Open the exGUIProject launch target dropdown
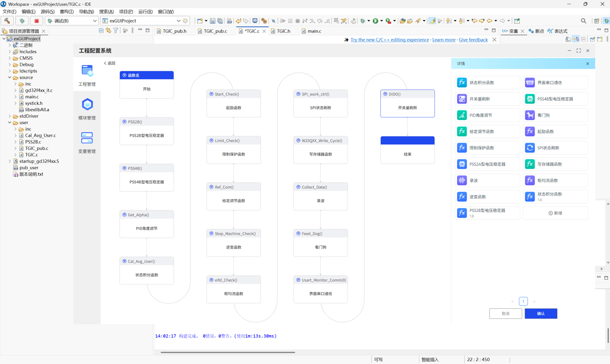 click(178, 21)
